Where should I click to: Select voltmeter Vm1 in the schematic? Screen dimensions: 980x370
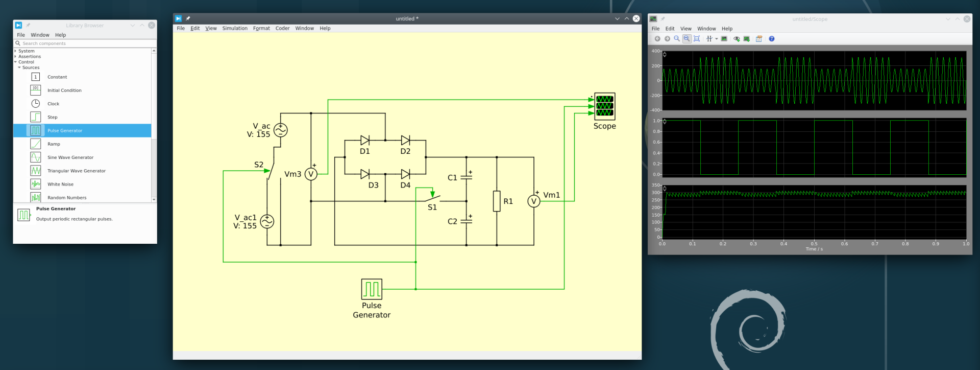click(x=534, y=201)
